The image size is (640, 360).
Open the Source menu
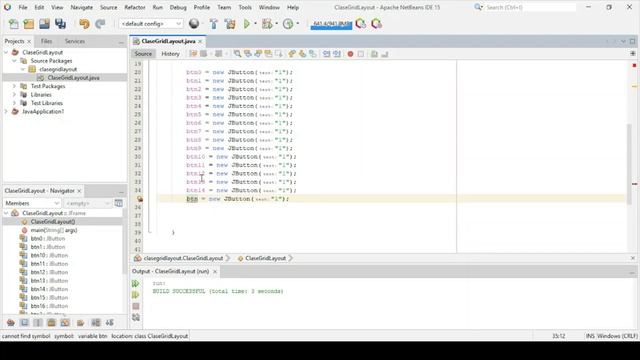[x=108, y=7]
